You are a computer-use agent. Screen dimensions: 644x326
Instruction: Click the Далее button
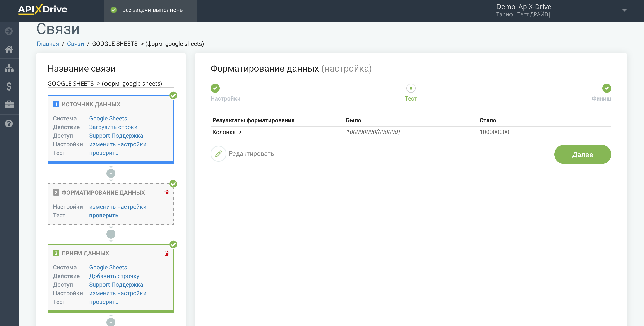pyautogui.click(x=582, y=154)
